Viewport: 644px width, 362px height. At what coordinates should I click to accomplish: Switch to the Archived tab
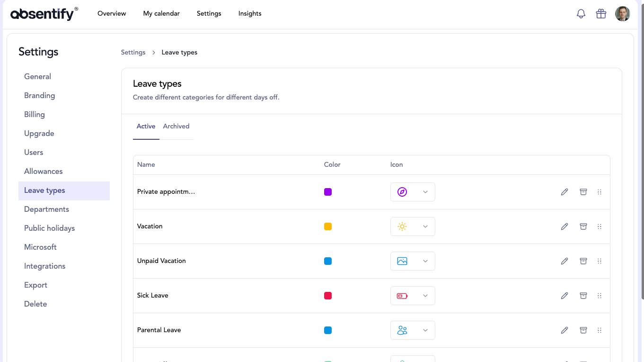[x=176, y=127]
